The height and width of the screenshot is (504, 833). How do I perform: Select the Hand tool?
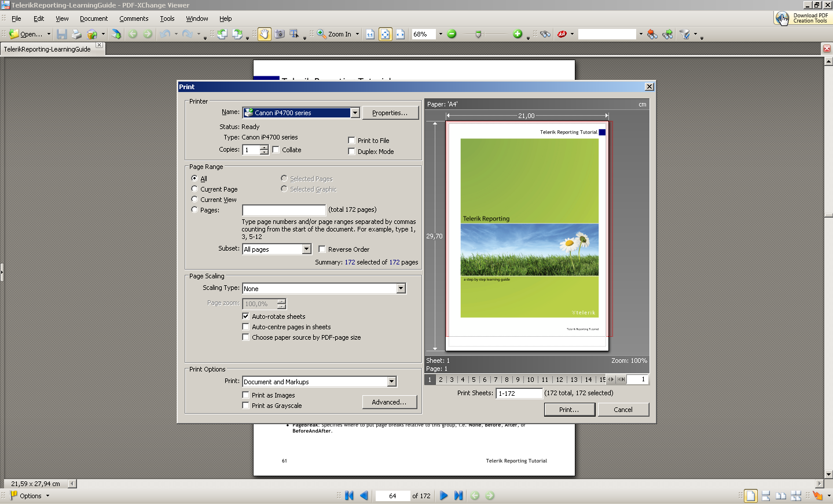click(265, 34)
